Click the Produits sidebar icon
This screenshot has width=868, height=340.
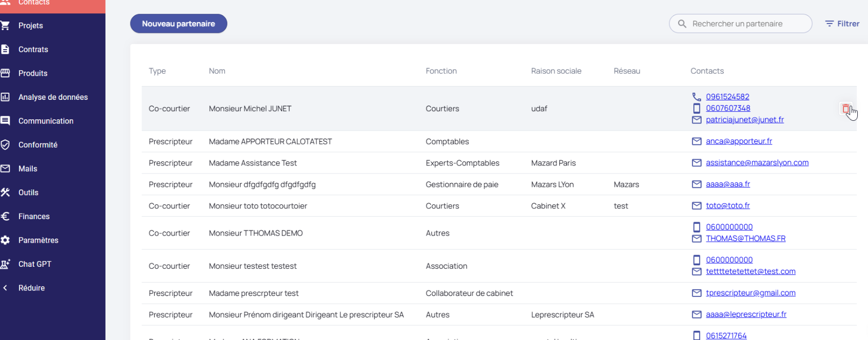(6, 73)
